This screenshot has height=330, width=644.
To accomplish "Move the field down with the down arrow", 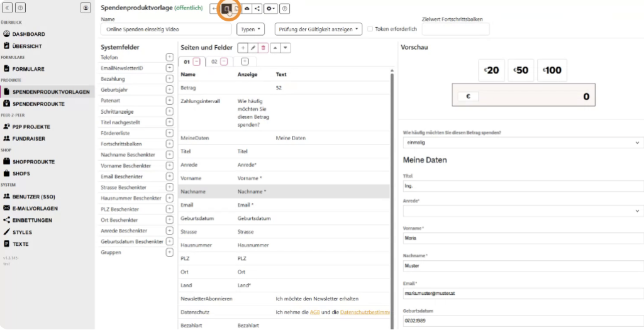I will pyautogui.click(x=286, y=48).
